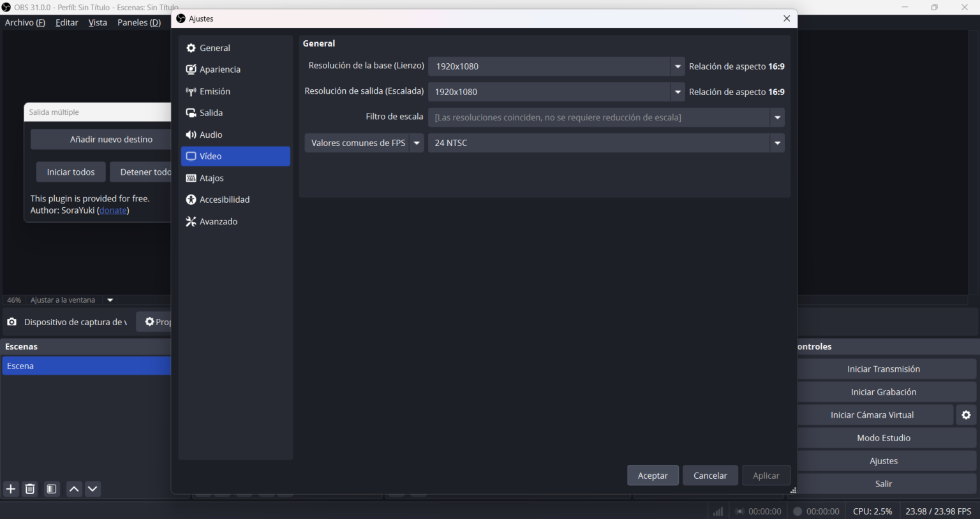The image size is (980, 519).
Task: Follow the donate link
Action: (113, 210)
